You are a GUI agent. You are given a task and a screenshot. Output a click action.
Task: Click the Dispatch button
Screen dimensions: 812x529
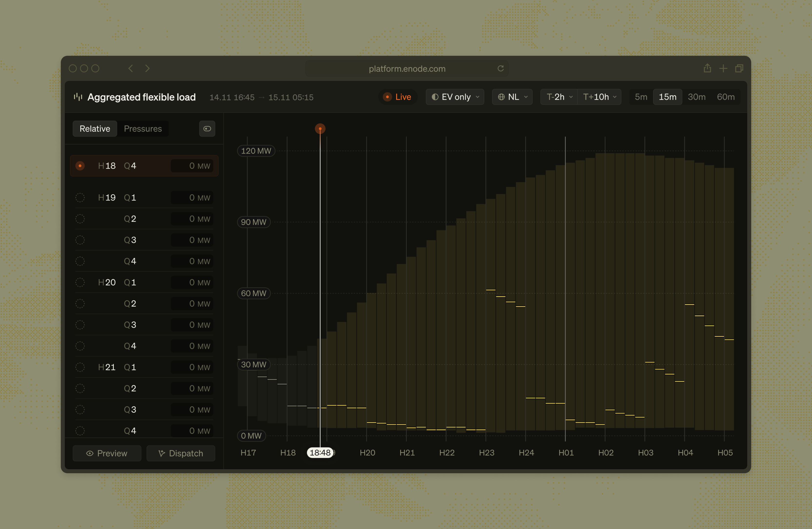(181, 453)
